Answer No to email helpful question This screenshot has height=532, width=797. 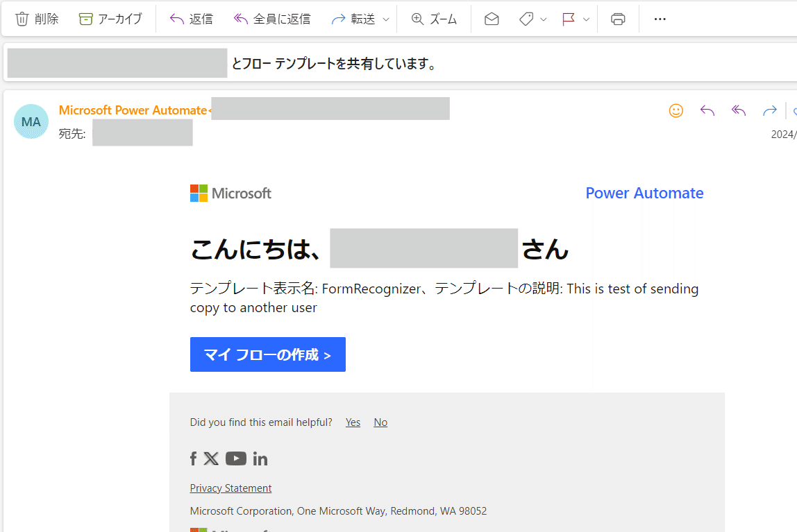tap(380, 422)
